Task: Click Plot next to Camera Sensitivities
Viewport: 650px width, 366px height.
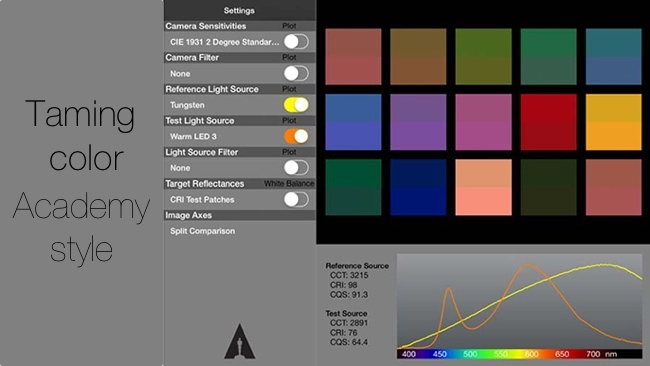Action: point(289,26)
